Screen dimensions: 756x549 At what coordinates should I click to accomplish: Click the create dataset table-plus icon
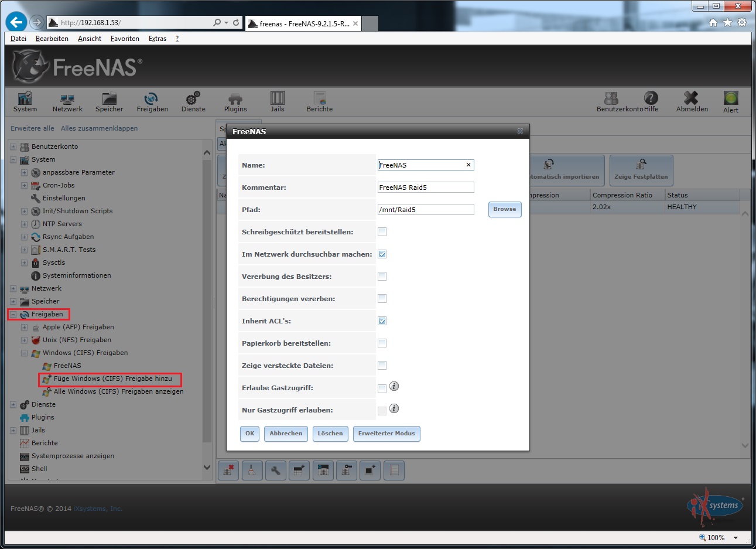299,470
